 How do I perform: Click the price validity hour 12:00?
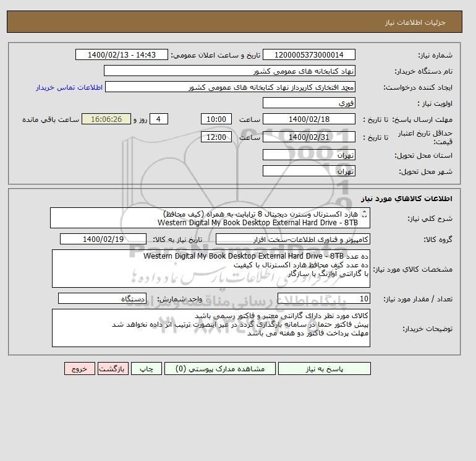[216, 137]
